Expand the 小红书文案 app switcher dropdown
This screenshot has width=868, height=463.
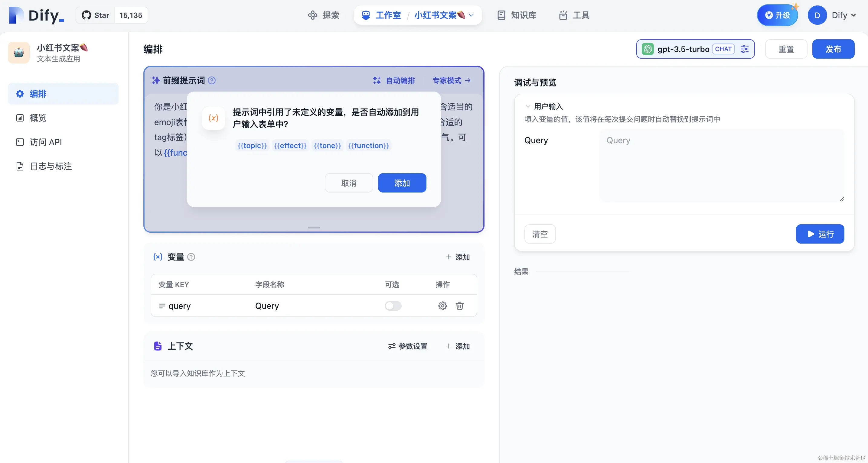472,15
